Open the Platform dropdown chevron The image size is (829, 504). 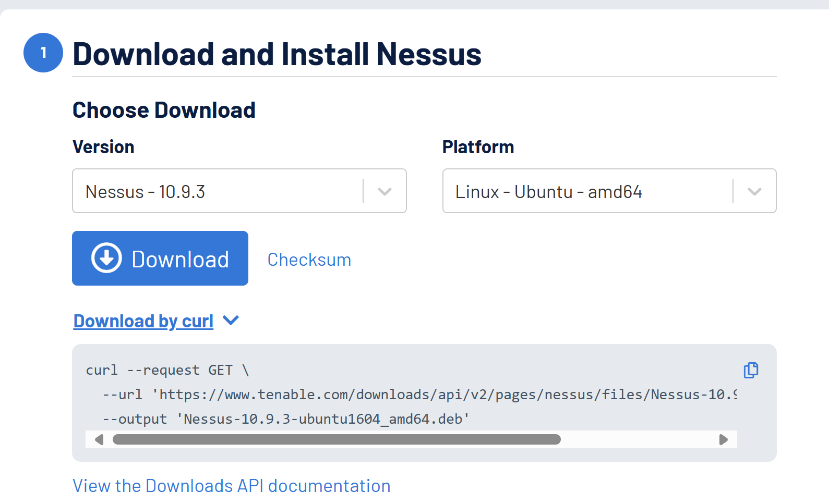[x=754, y=191]
